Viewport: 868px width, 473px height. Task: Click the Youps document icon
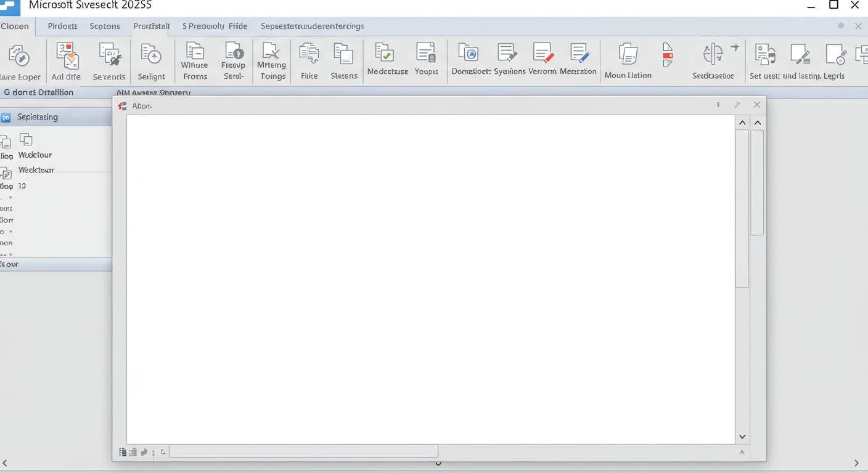426,55
